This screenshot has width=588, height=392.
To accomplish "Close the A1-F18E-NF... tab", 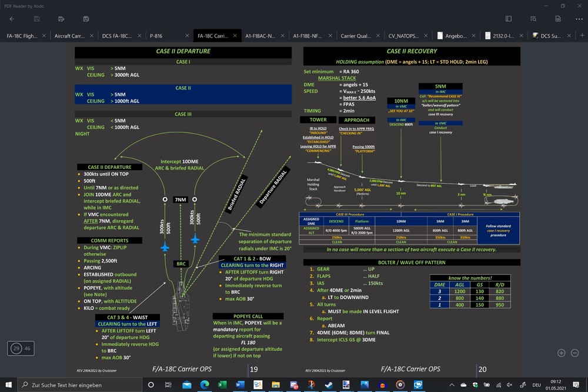I will [x=330, y=36].
